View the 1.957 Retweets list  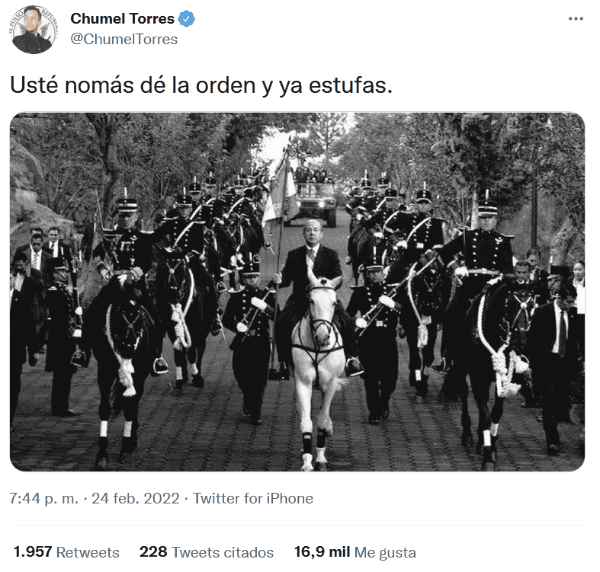click(x=66, y=552)
